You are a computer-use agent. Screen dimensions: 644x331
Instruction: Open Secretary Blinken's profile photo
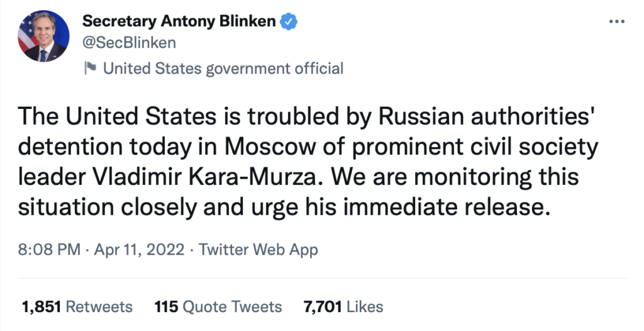42,37
